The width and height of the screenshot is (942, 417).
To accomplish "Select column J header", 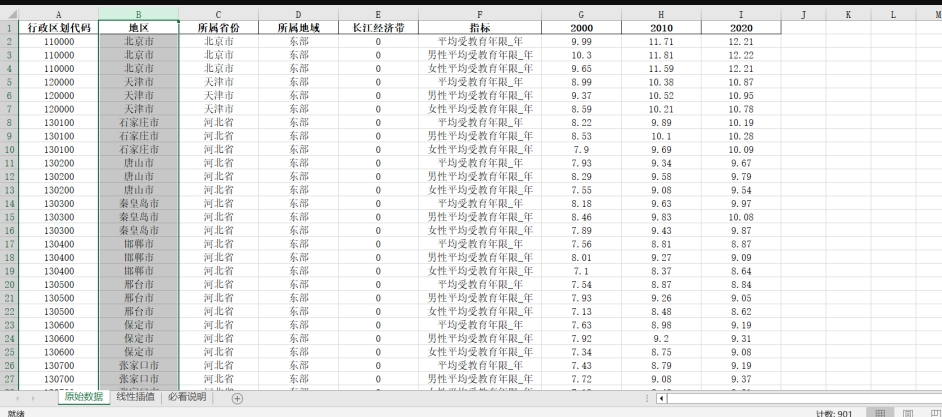I will [x=803, y=14].
